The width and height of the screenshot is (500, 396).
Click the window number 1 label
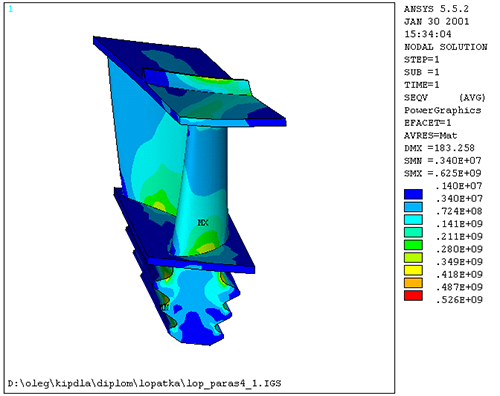pos(11,9)
